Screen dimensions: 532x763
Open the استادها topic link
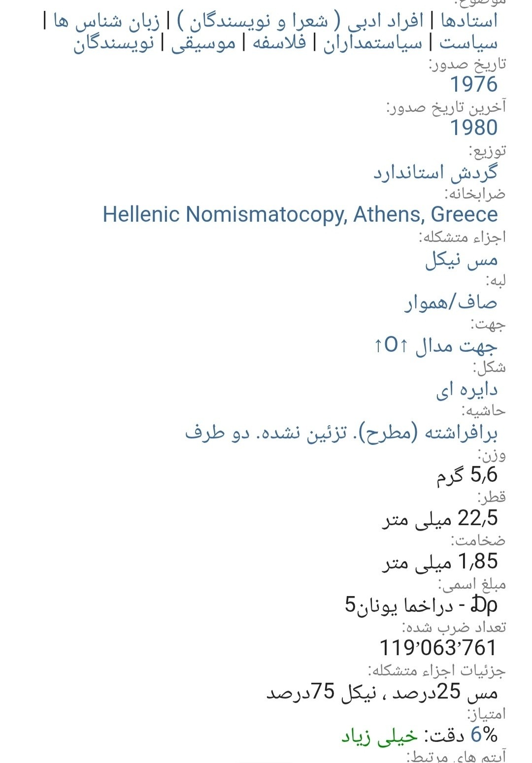468,21
